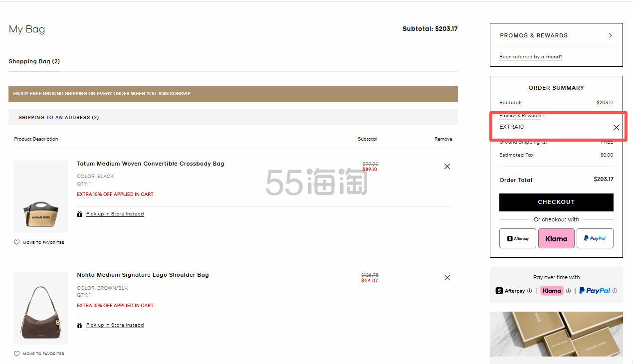633x364 pixels.
Task: Click gift-bag icon for Tatum store pickup
Action: pos(80,214)
